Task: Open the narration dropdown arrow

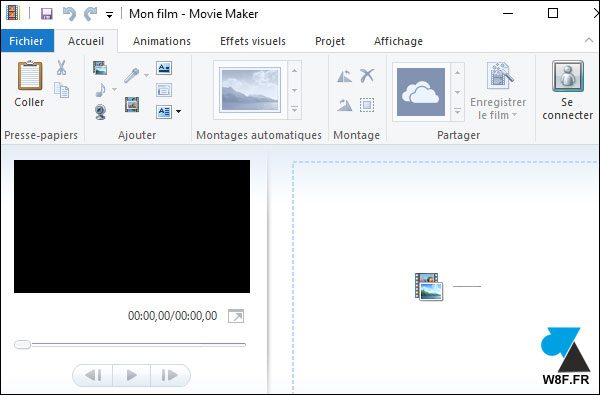Action: coord(147,75)
